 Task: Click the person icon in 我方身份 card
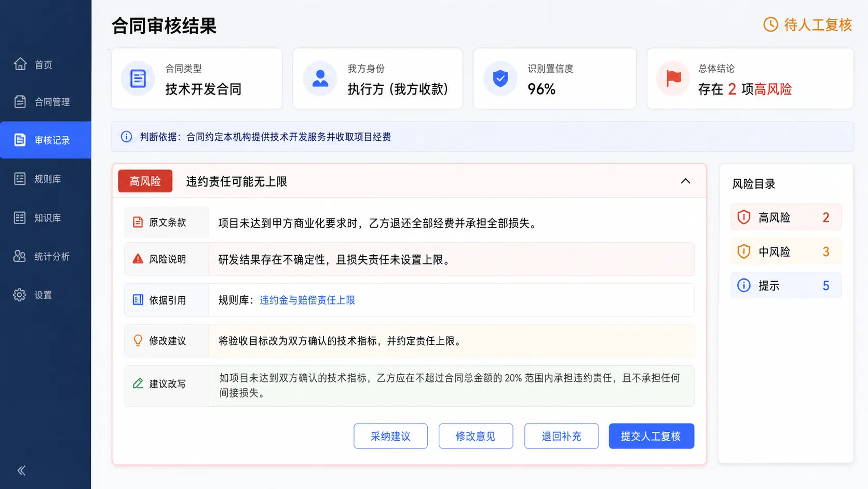click(320, 78)
